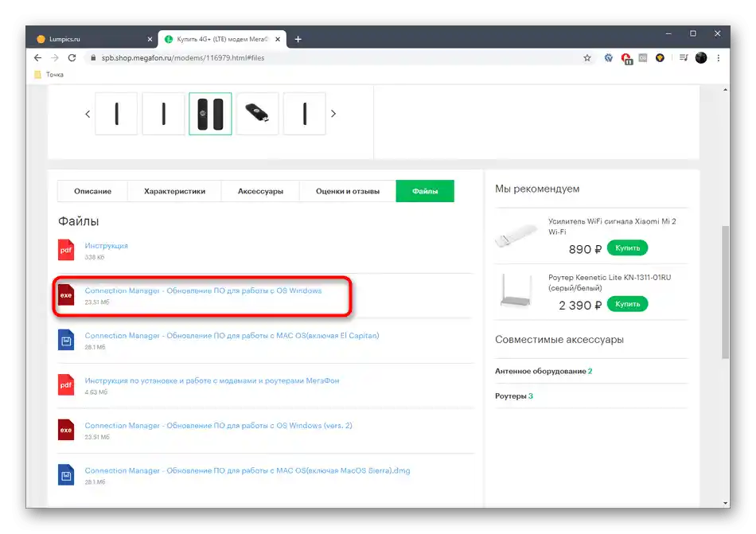Viewport: 756px width, 534px height.
Task: Download Connection Manager Windows (vers. 2)
Action: tap(218, 426)
